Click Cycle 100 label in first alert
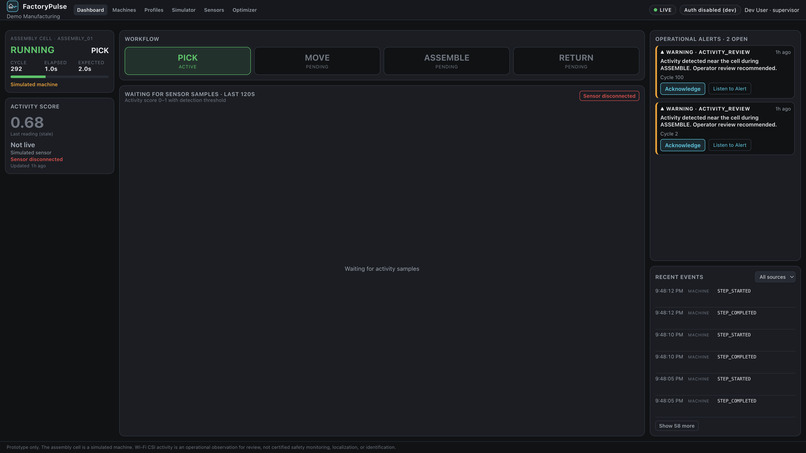 point(672,78)
